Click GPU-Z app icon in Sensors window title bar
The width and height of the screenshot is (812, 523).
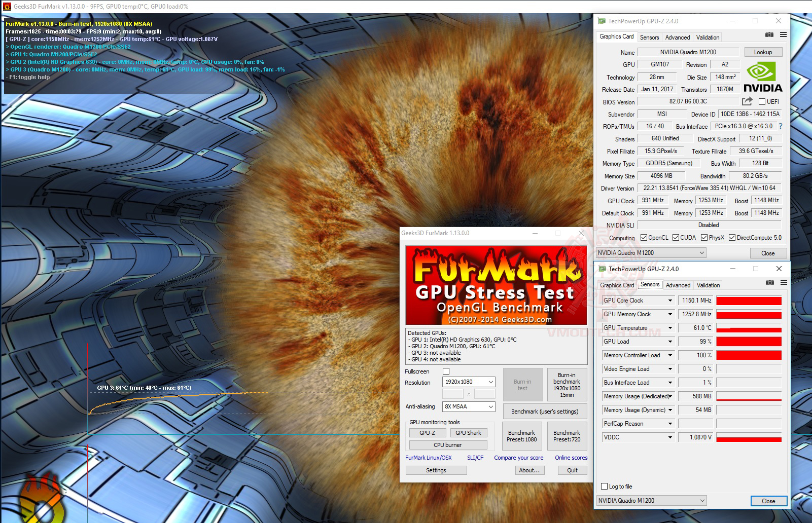click(x=602, y=269)
